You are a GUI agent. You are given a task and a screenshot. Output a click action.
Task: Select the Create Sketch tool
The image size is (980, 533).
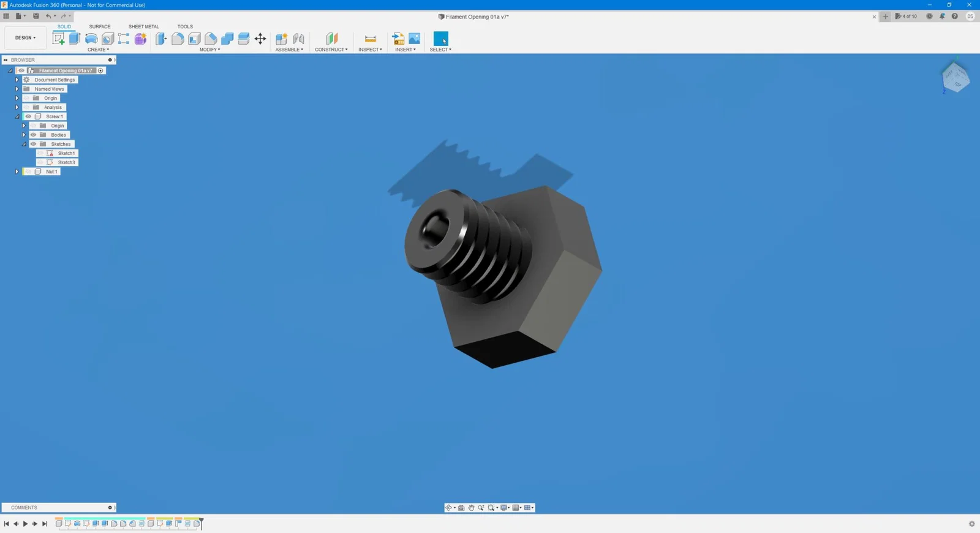coord(59,39)
